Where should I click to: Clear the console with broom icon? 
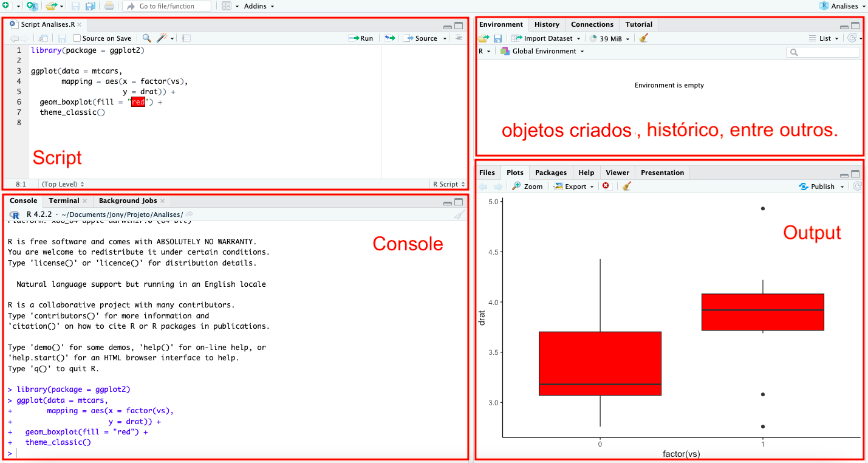(460, 214)
